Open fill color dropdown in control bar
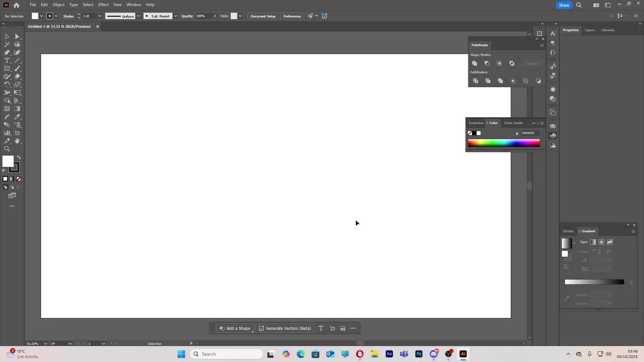 41,16
